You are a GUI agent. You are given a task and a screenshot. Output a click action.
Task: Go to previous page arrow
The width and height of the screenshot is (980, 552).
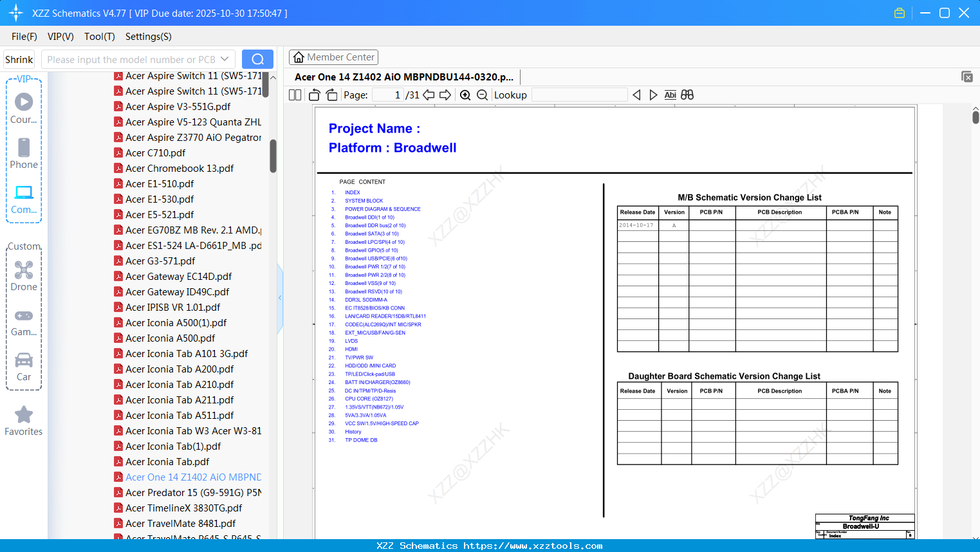[429, 95]
